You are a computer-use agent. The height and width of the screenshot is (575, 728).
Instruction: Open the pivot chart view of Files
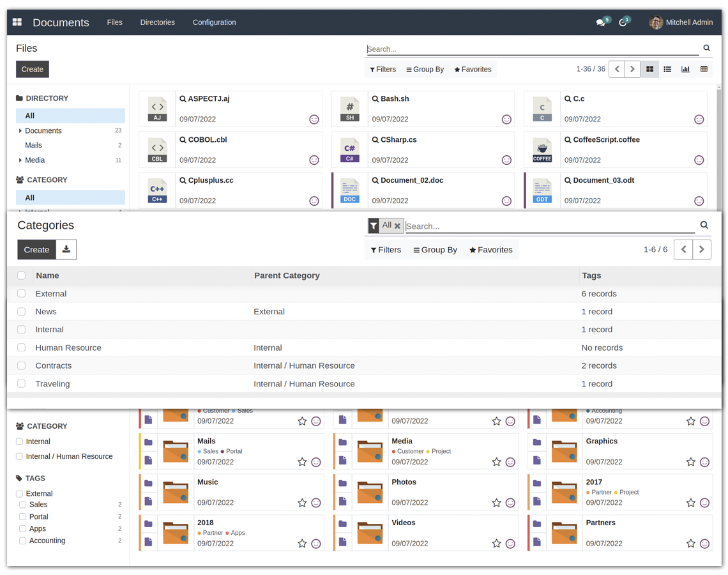pos(685,69)
